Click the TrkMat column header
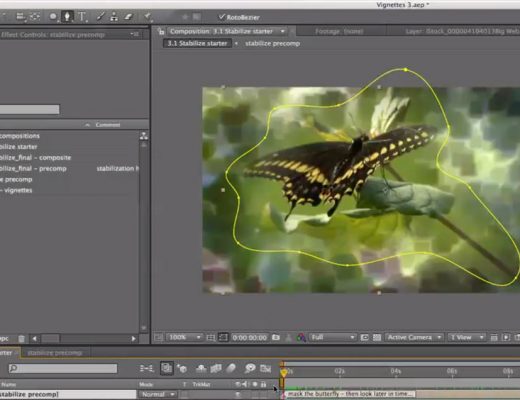 [x=201, y=384]
